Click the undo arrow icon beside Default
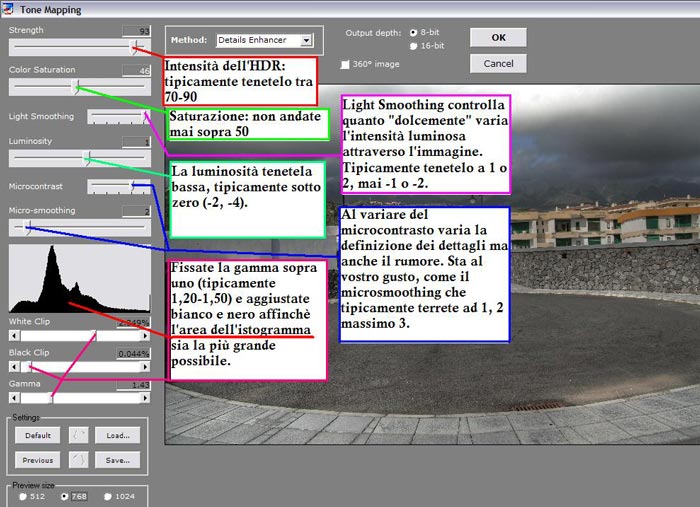 pos(80,435)
